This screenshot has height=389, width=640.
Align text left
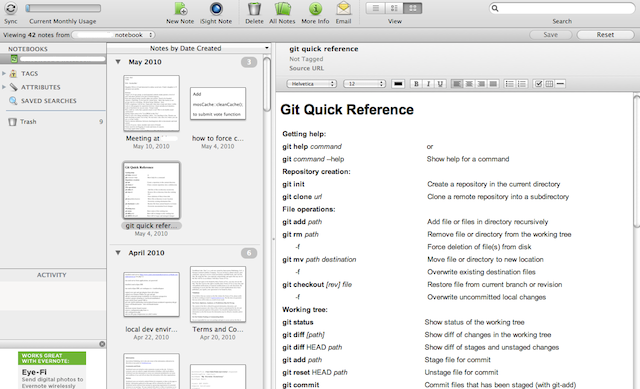click(457, 84)
